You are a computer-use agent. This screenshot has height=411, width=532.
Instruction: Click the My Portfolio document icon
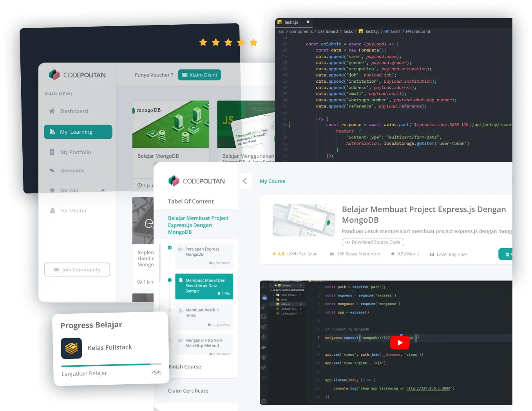[x=52, y=152]
